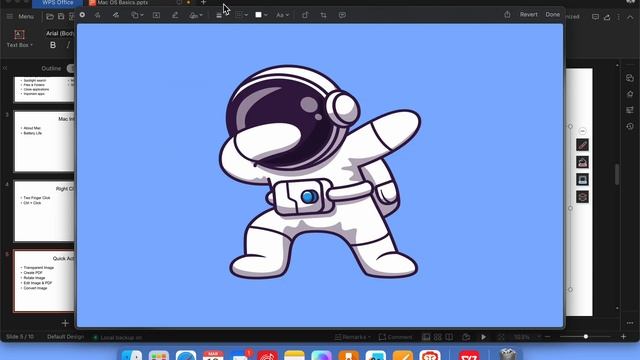Open the history icon in right sidebar

(x=630, y=127)
